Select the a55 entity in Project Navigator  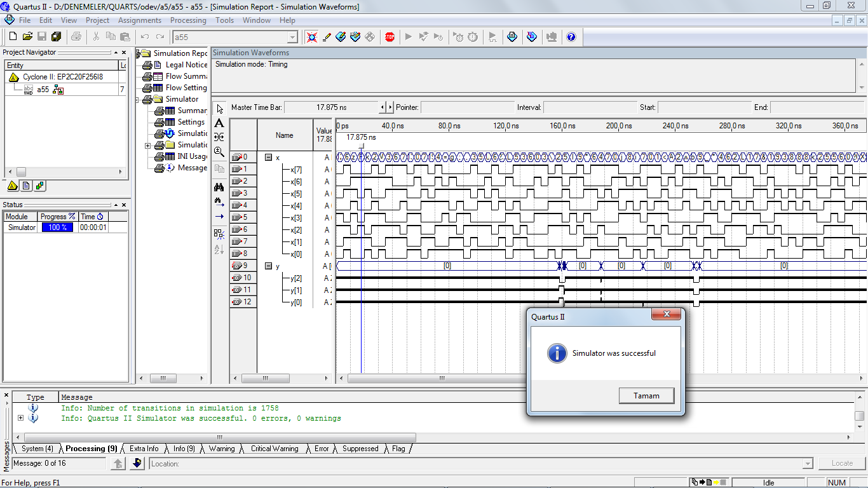pos(43,90)
